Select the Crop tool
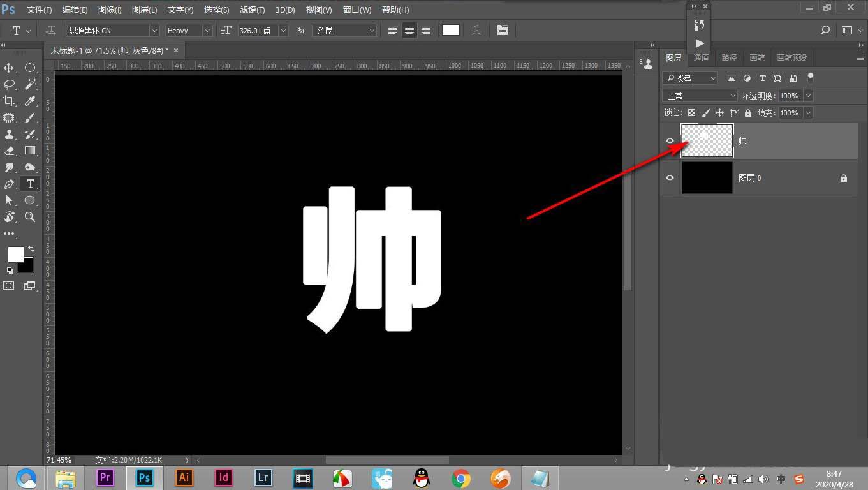The height and width of the screenshot is (490, 868). coord(9,101)
